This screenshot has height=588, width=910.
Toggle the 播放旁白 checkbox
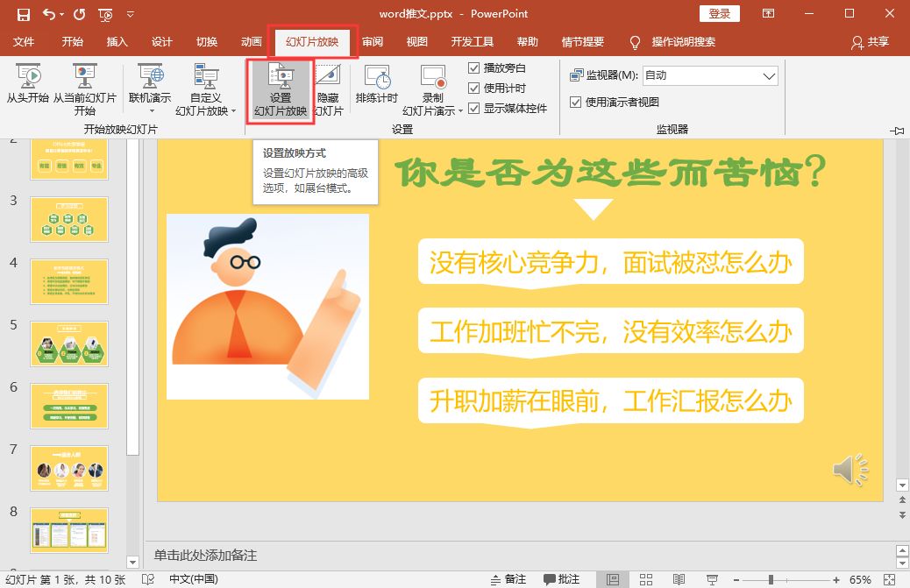point(474,67)
